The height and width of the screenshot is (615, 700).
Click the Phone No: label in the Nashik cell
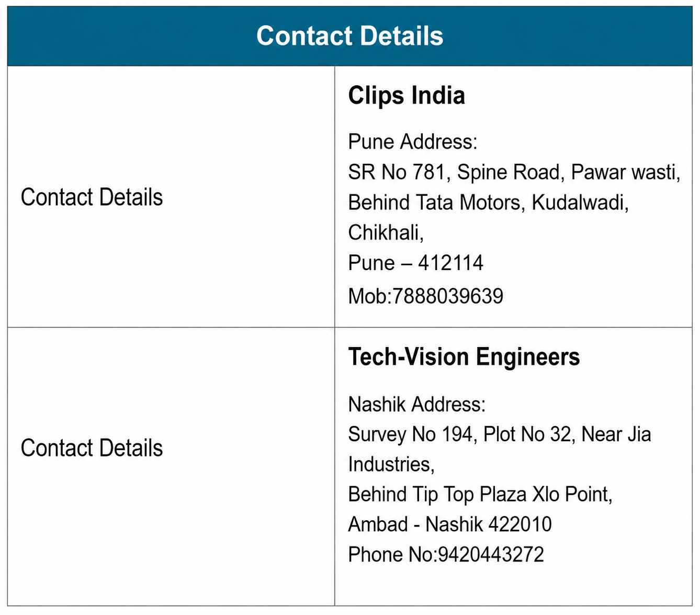click(x=393, y=554)
